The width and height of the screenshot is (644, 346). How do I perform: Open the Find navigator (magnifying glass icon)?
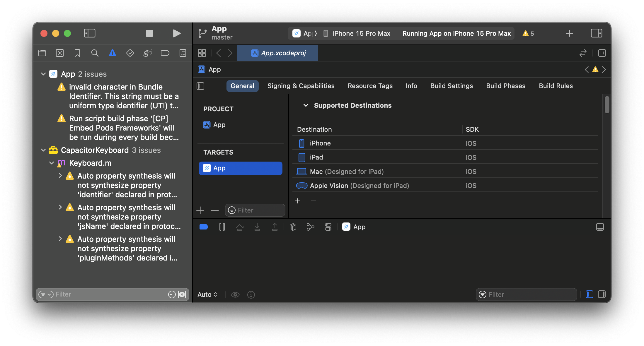coord(95,53)
